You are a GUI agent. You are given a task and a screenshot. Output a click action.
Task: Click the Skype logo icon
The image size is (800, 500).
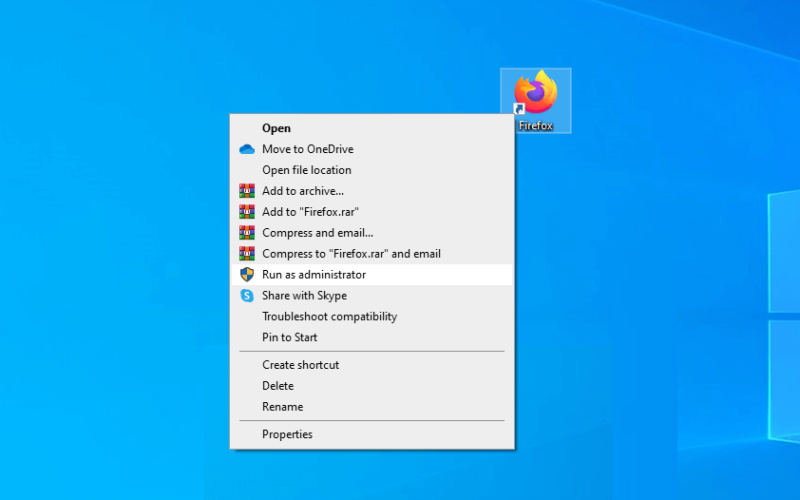tap(247, 295)
